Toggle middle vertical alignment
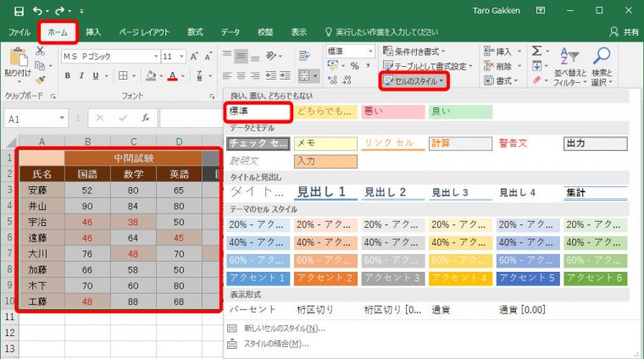This screenshot has width=644, height=359. 241,56
